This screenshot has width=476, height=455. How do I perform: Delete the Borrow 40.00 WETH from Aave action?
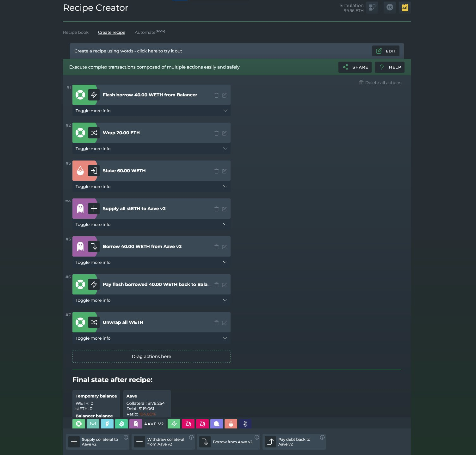point(216,247)
